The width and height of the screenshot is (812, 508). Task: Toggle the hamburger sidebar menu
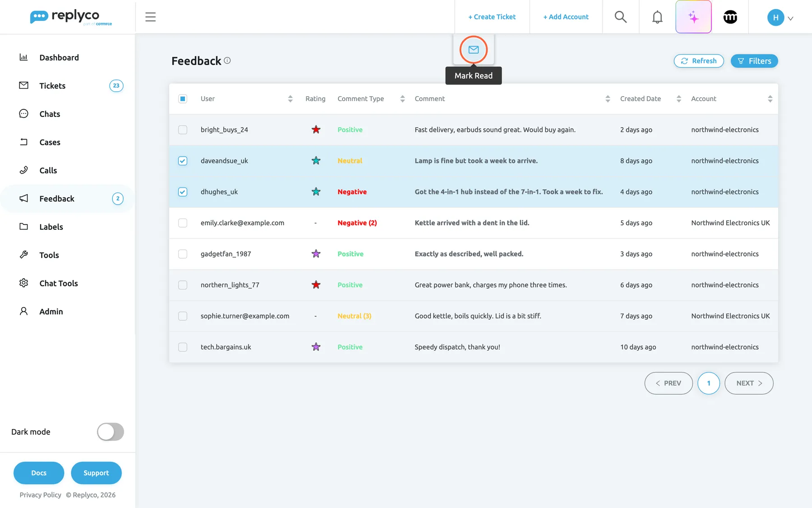[x=150, y=17]
